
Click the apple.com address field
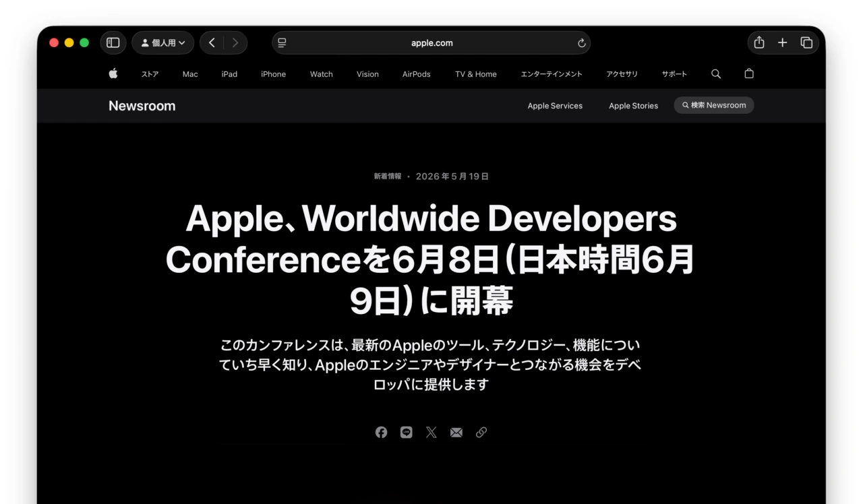click(431, 42)
